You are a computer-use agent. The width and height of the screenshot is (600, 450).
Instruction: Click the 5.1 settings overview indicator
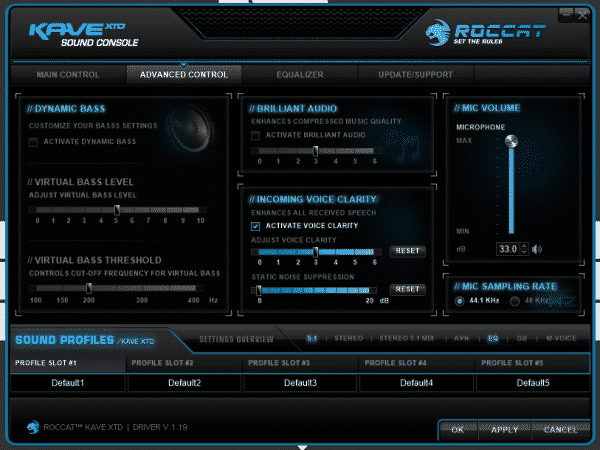point(312,338)
